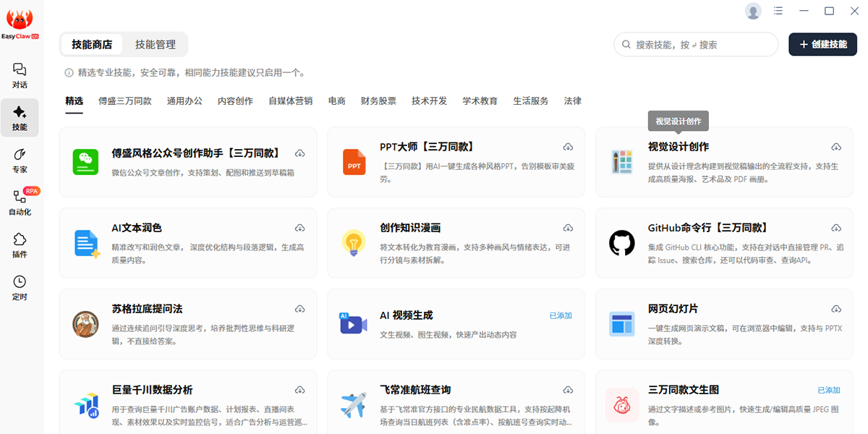The height and width of the screenshot is (434, 868).
Task: Download the AI文本润色 skill
Action: (300, 228)
